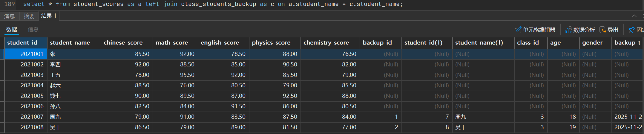Select age value 18 for 周九

[x=563, y=117]
